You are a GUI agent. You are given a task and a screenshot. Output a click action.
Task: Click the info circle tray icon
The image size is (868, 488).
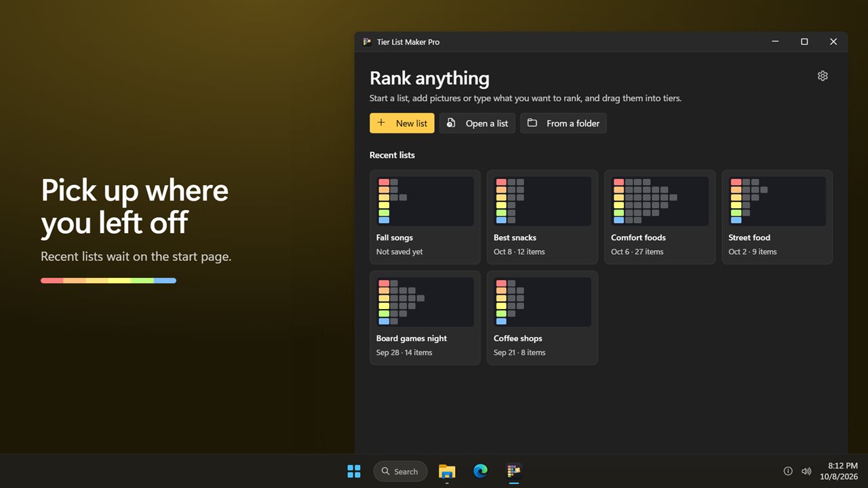[788, 471]
